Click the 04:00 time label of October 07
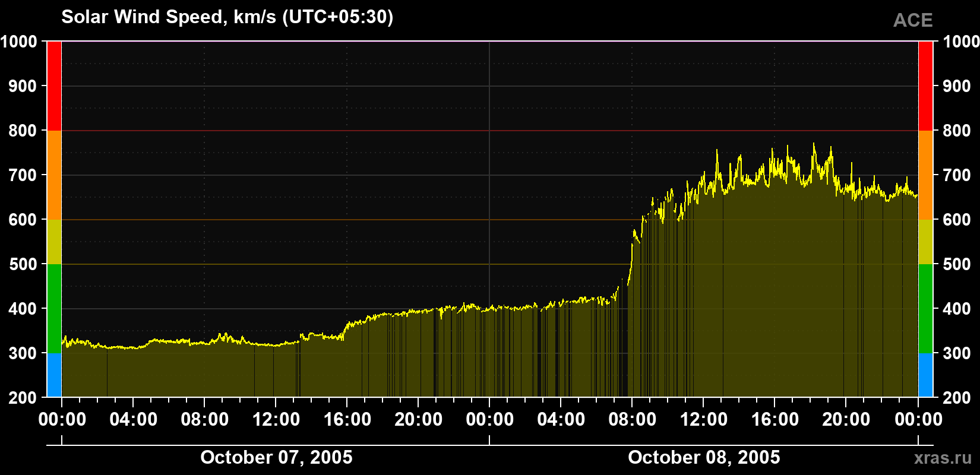Screen dimensions: 980x475 click(134, 419)
